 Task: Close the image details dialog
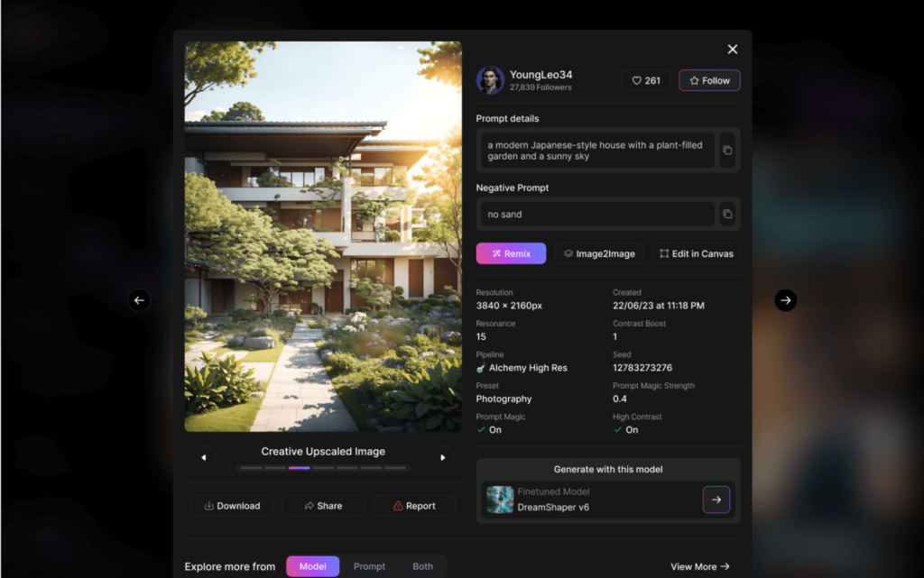click(x=733, y=50)
